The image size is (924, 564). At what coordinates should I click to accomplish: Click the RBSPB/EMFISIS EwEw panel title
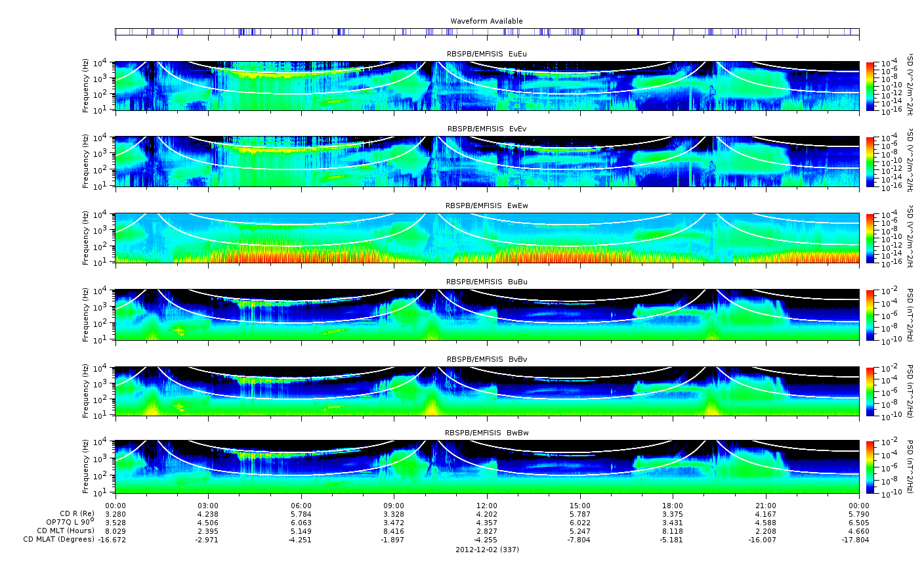tap(486, 206)
